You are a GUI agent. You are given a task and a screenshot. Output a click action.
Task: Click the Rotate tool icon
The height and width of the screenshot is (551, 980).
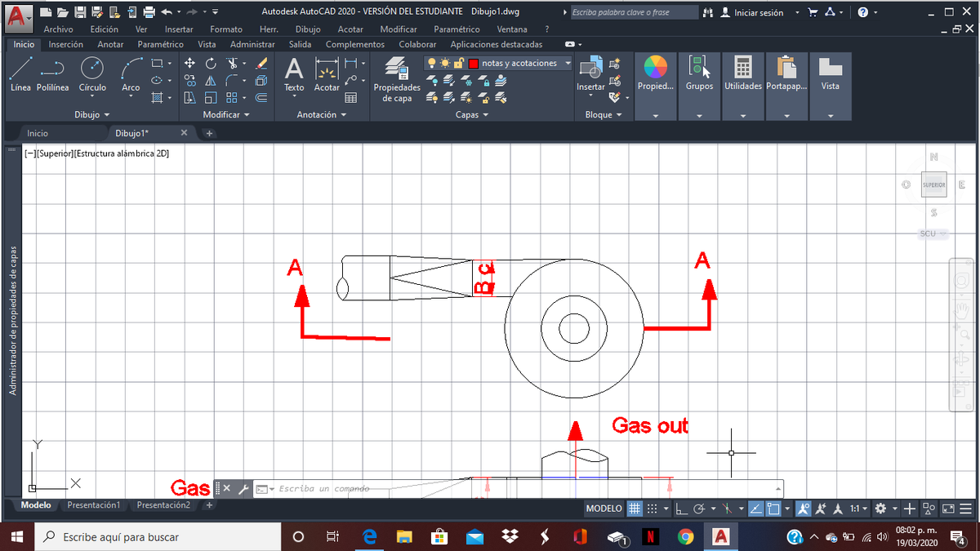click(211, 63)
